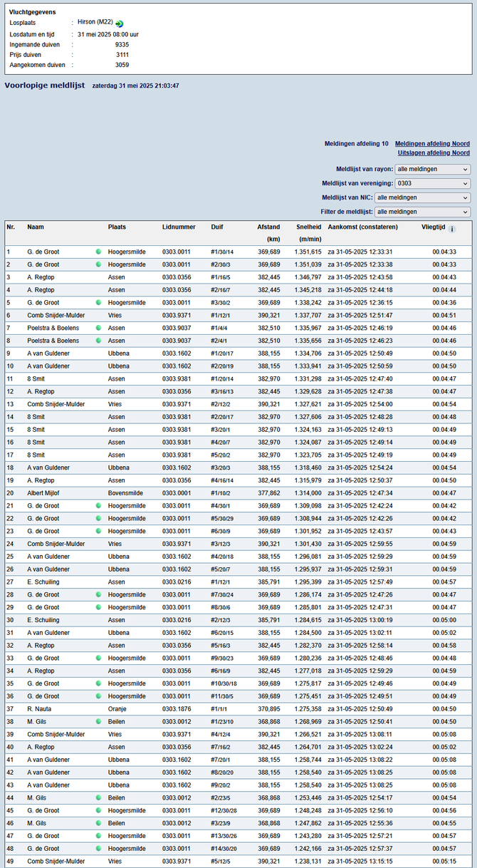This screenshot has width=477, height=868.
Task: Click the info icon next to Vliegtijd
Action: coord(452,229)
